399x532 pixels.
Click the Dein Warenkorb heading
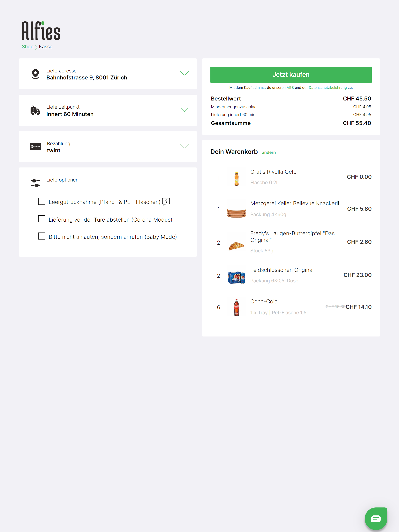coord(234,152)
